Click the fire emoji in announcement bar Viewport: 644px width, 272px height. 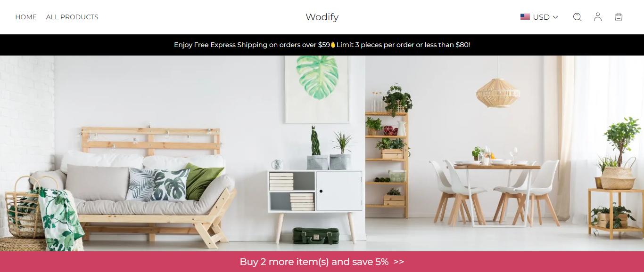[x=333, y=45]
